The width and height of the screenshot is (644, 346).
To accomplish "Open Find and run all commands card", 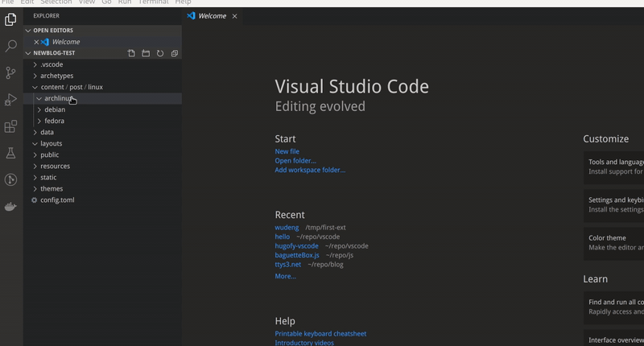I will pyautogui.click(x=613, y=307).
